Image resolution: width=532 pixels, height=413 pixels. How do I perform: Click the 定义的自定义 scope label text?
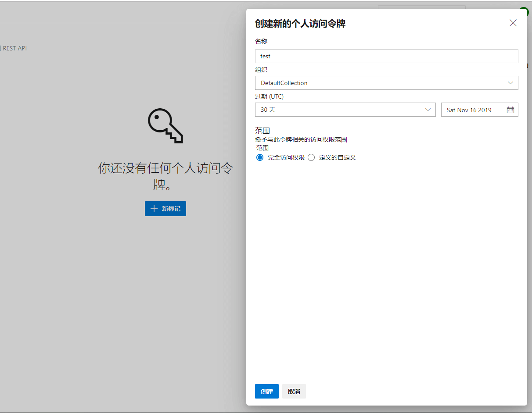[x=337, y=157]
